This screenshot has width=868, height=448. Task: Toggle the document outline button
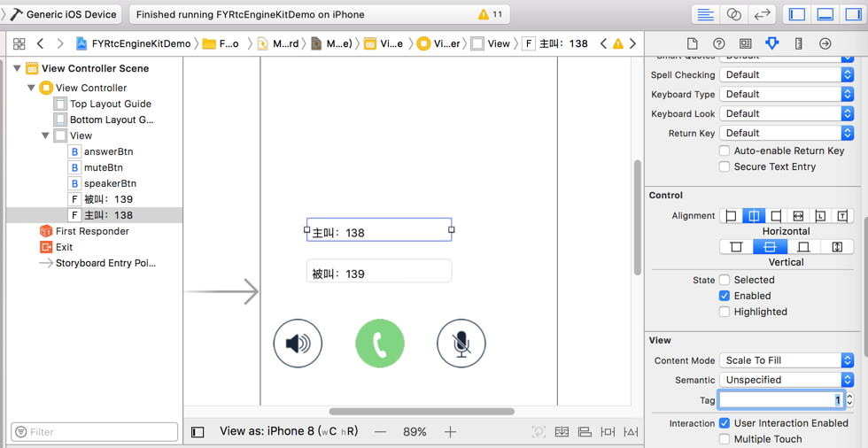pyautogui.click(x=198, y=432)
